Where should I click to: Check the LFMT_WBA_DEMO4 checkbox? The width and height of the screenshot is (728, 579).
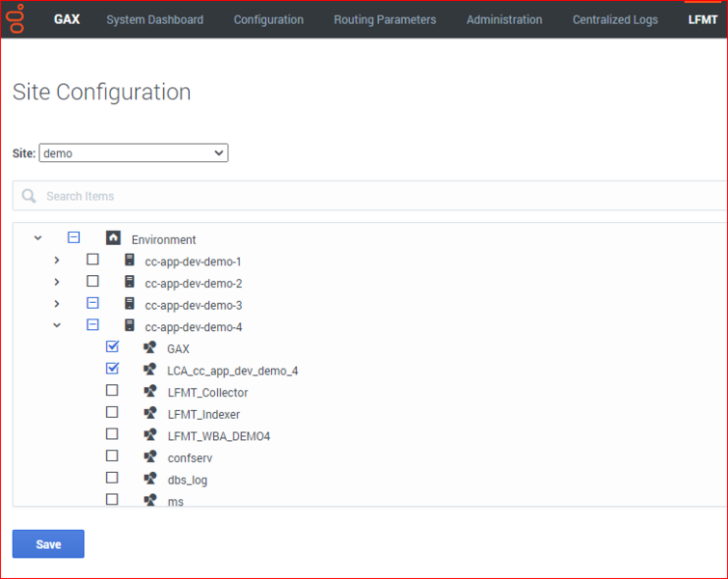coord(112,434)
